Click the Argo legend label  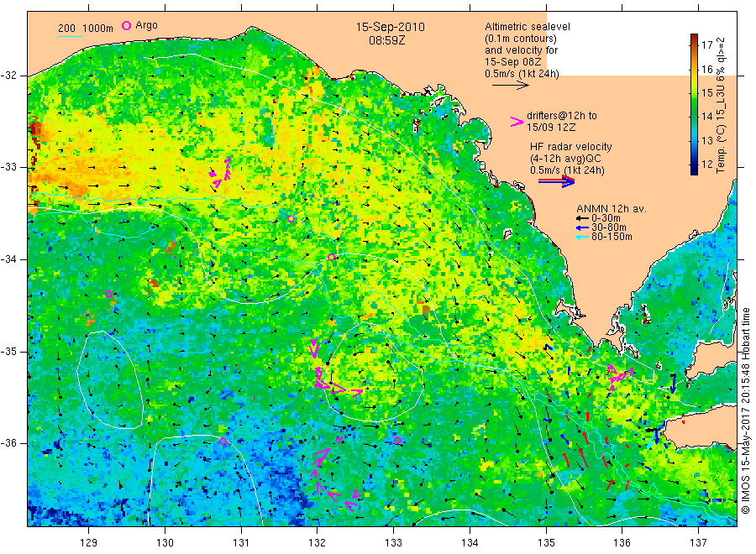pos(146,25)
